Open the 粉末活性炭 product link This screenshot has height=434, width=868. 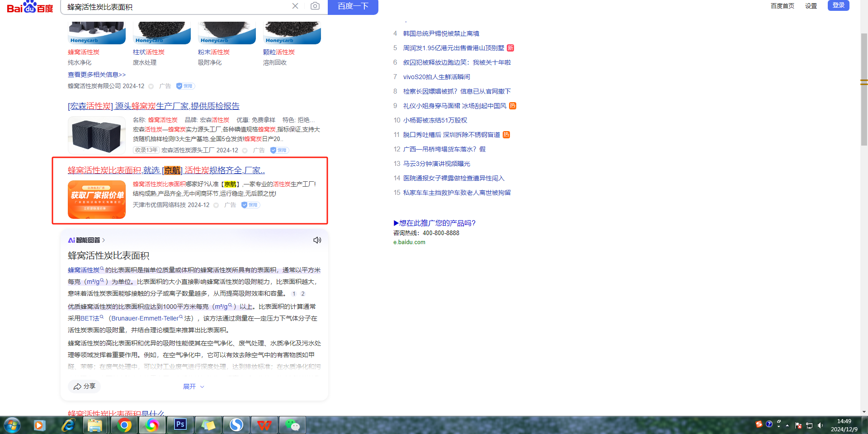click(x=214, y=52)
